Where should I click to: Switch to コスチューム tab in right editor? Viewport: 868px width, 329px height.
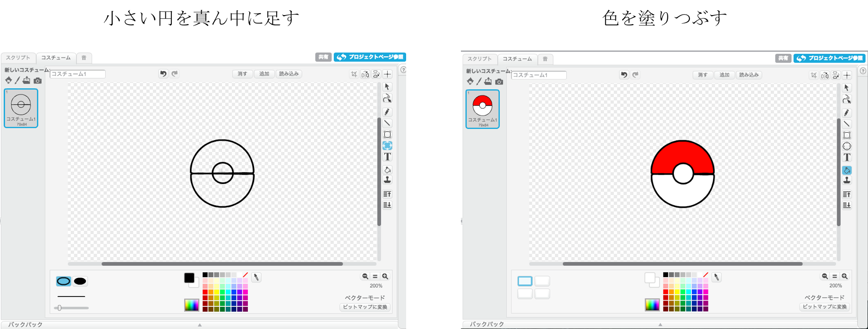click(x=517, y=59)
